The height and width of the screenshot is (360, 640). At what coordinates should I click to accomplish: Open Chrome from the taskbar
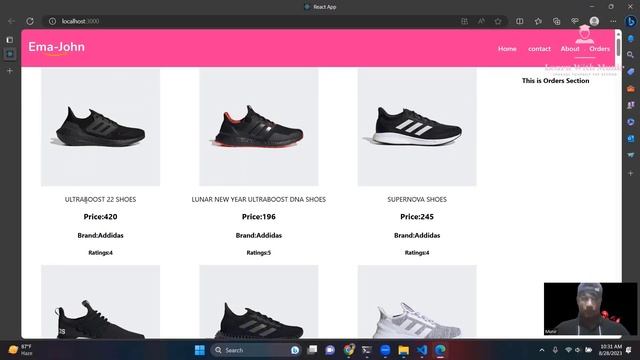click(x=349, y=350)
